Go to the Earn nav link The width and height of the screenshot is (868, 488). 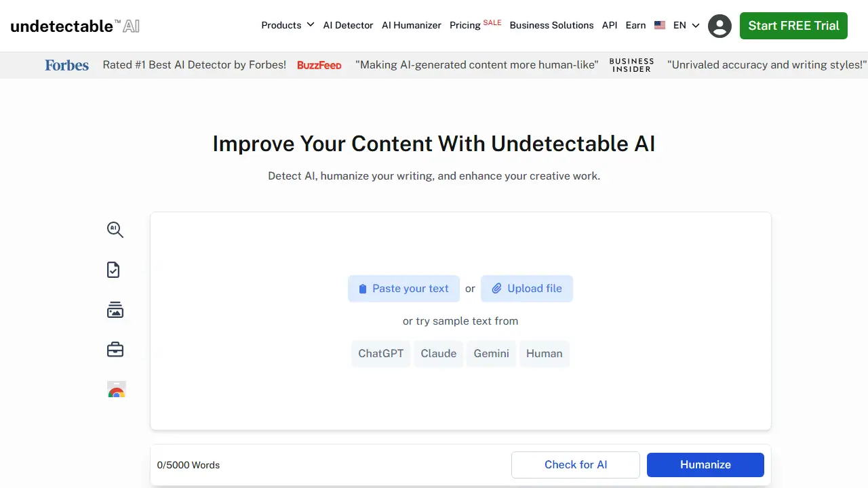635,25
